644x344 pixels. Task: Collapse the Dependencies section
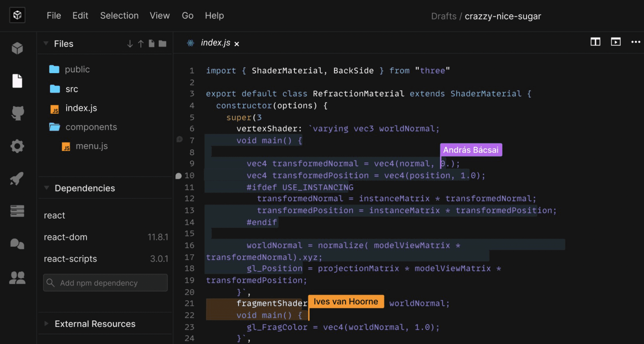point(47,188)
